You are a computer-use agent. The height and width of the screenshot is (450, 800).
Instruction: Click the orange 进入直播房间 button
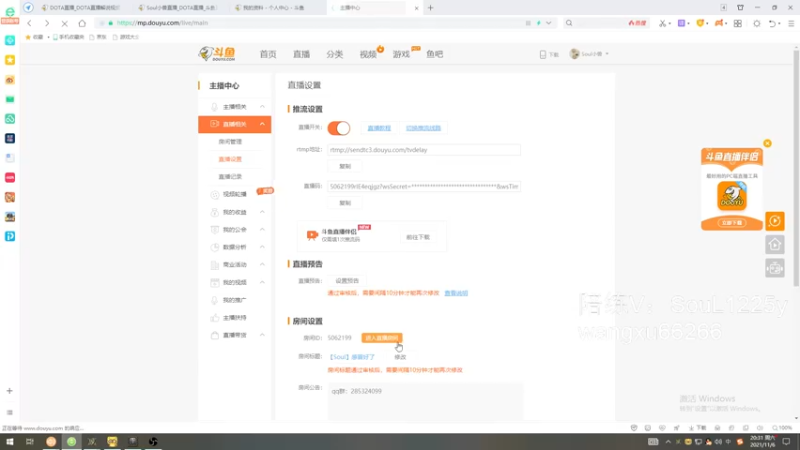click(x=382, y=338)
